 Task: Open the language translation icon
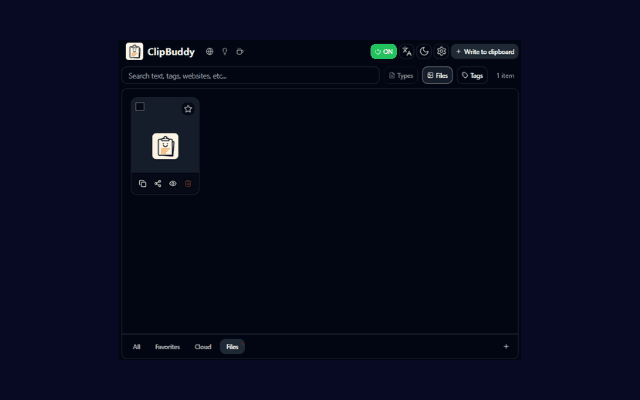(x=407, y=51)
